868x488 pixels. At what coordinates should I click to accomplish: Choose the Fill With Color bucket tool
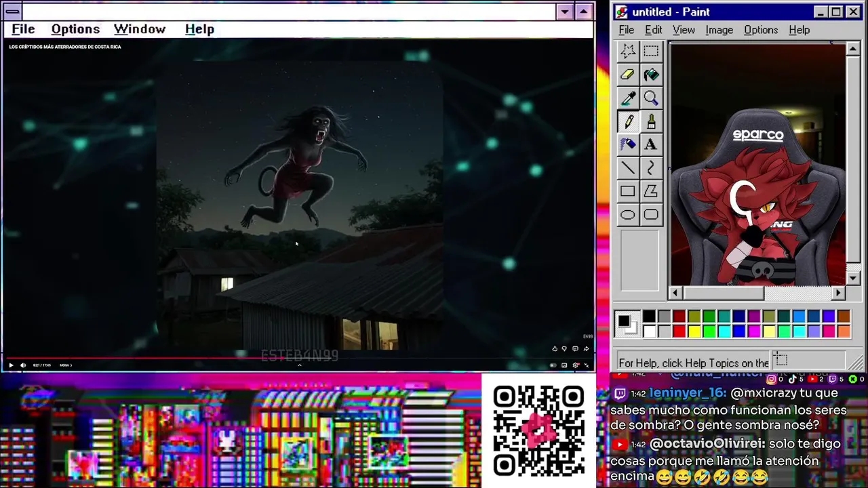pyautogui.click(x=651, y=75)
